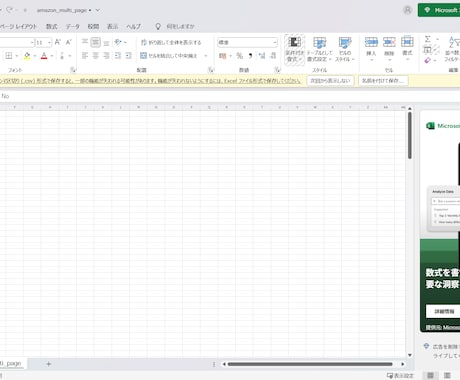Expand the amazon_multi_page file name dropdown

98,10
